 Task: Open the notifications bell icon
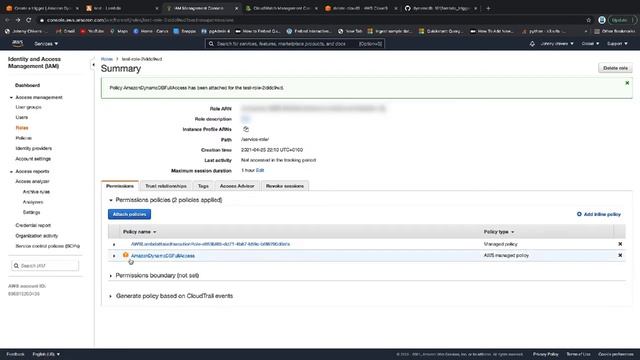[x=532, y=44]
